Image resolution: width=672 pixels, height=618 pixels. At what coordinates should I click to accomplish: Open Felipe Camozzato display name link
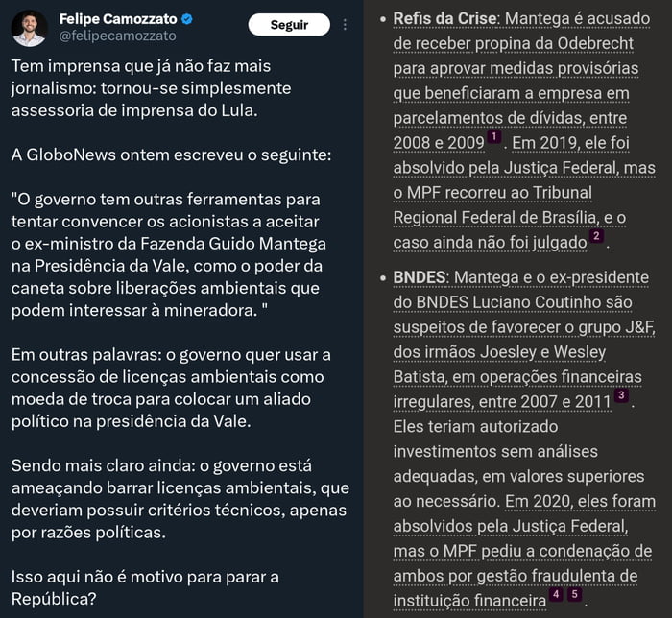coord(118,19)
